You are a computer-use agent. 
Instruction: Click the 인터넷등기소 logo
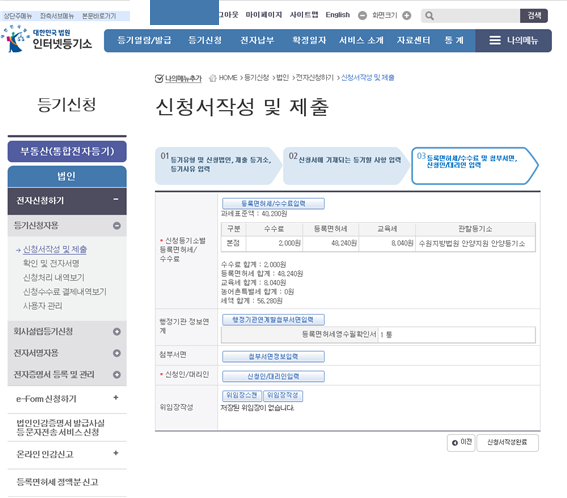click(x=46, y=39)
